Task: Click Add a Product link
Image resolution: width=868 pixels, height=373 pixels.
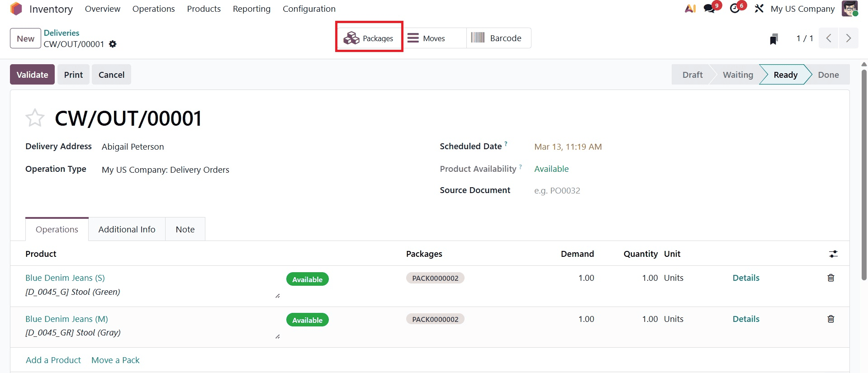Action: point(53,360)
